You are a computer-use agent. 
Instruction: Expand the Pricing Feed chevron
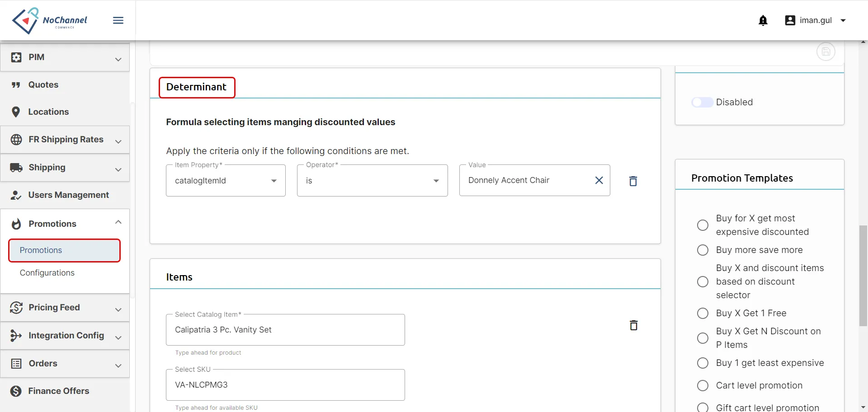118,309
